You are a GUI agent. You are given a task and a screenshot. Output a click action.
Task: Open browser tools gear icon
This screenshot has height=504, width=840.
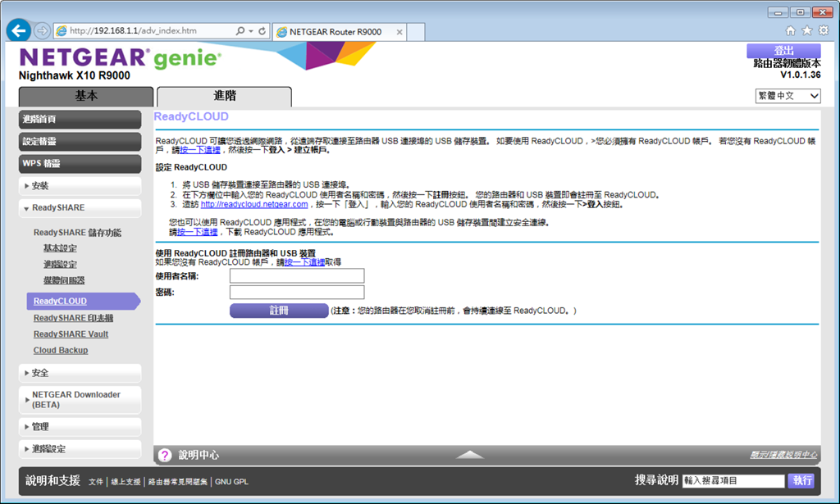click(824, 30)
